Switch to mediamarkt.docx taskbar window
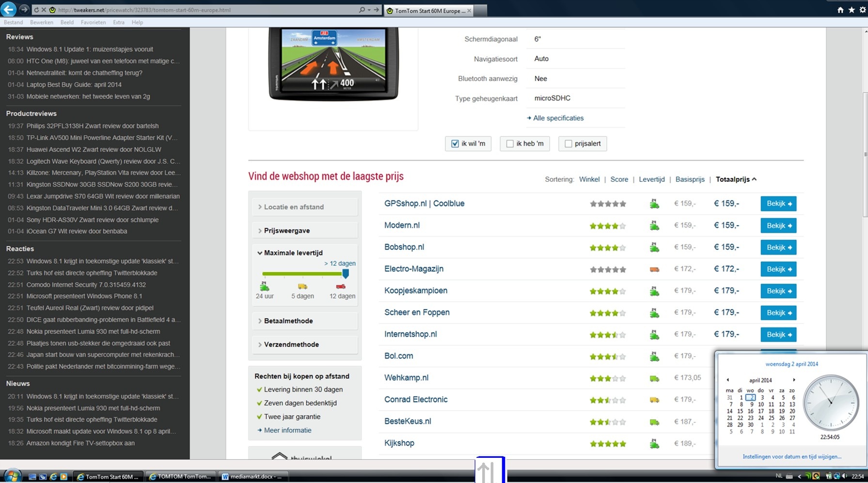Image resolution: width=868 pixels, height=483 pixels. point(252,477)
